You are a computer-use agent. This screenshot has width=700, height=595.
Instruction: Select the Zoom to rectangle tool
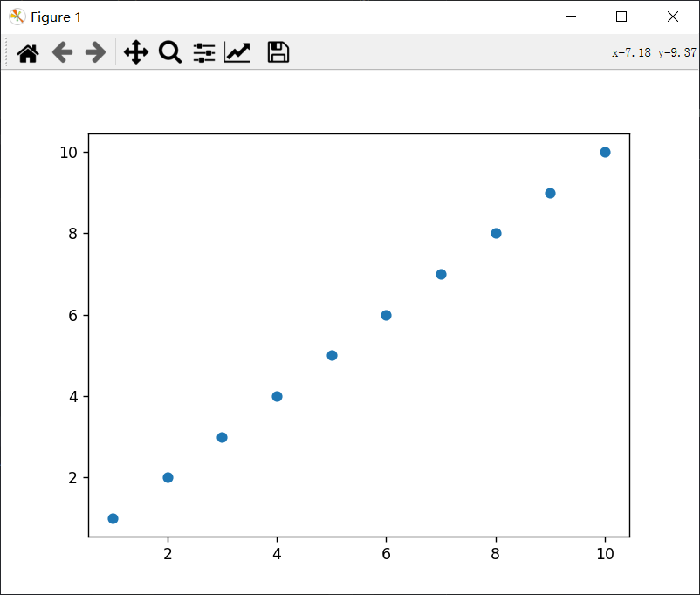click(x=170, y=52)
